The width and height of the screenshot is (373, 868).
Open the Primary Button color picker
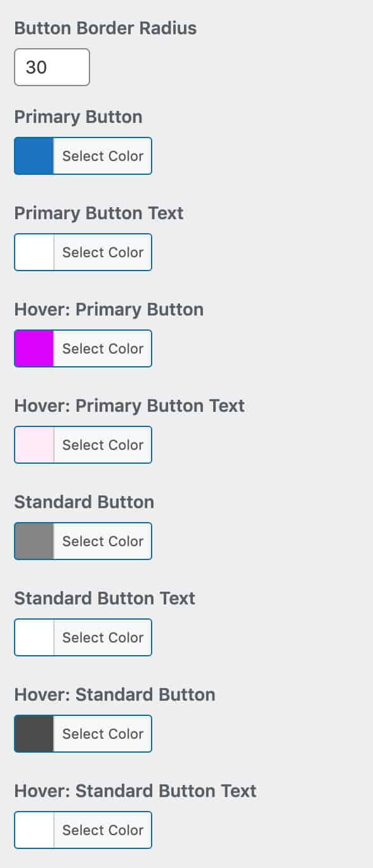(x=102, y=156)
